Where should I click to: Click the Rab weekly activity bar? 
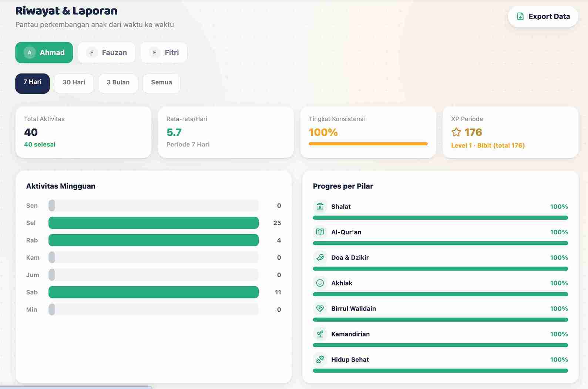pyautogui.click(x=154, y=240)
